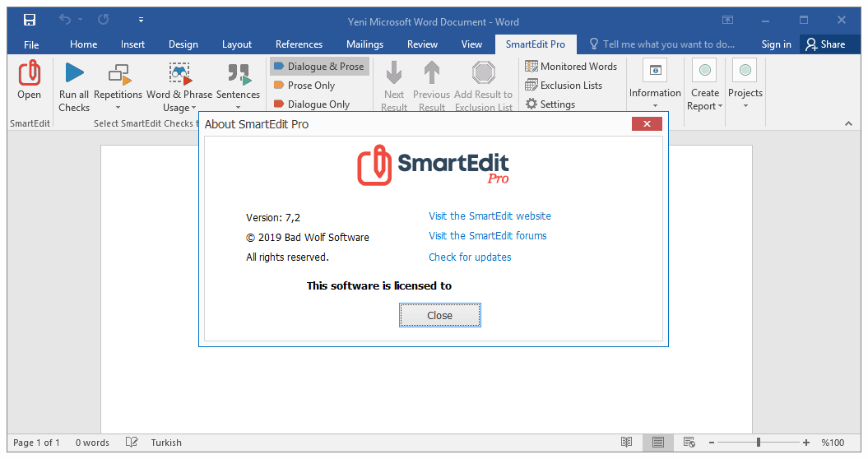Image resolution: width=868 pixels, height=459 pixels.
Task: Switch to Print Layout view icon
Action: tap(657, 442)
